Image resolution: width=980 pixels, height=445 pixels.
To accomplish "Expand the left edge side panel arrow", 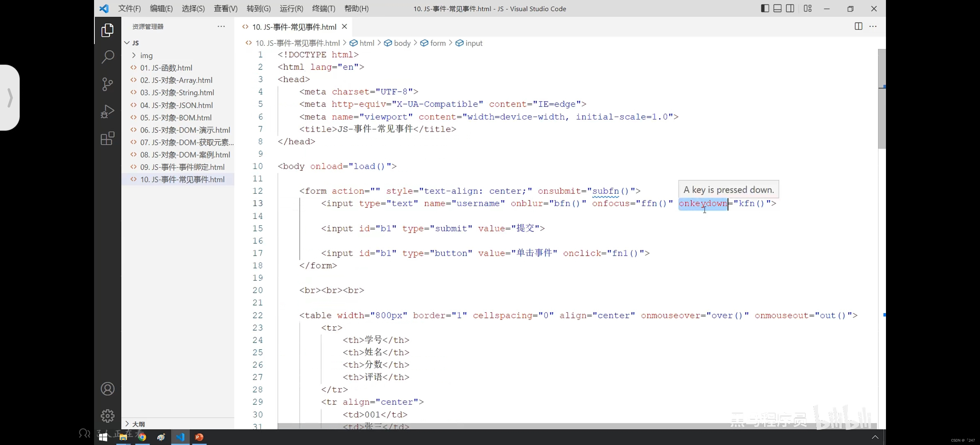I will coord(10,98).
